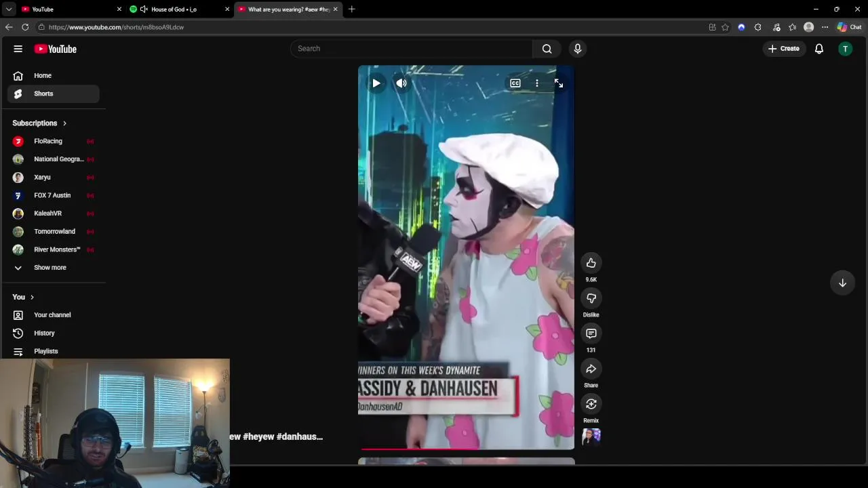Open the notifications bell

point(819,49)
